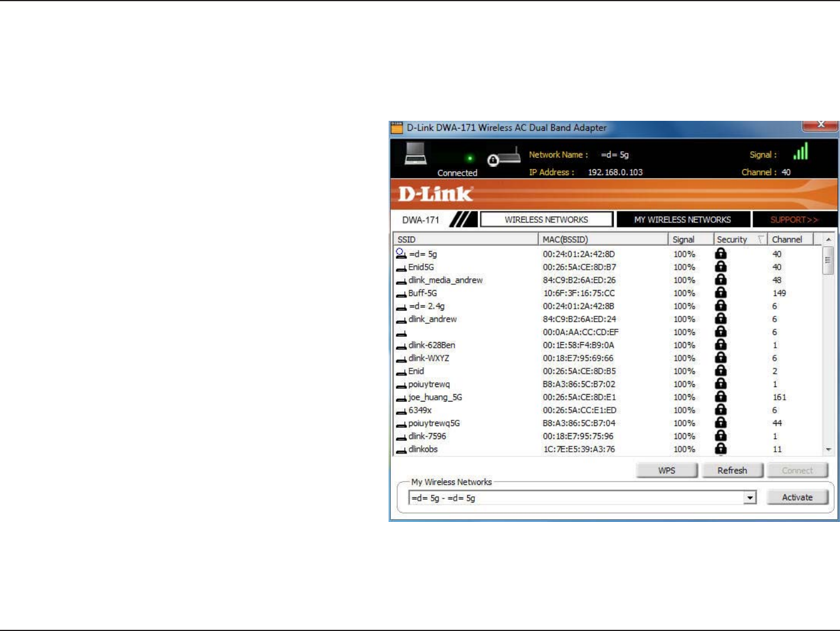Select the 6349x network name
This screenshot has height=631, width=840.
(x=420, y=410)
